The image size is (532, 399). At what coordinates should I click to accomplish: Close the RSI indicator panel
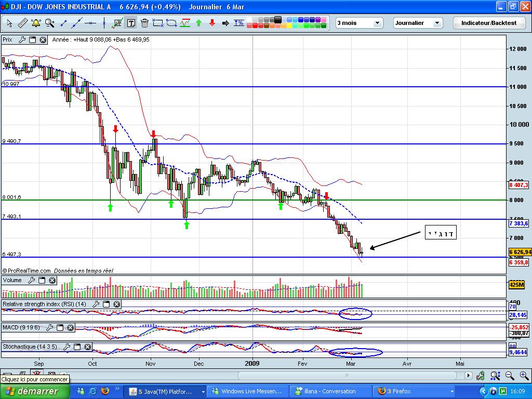click(x=117, y=304)
